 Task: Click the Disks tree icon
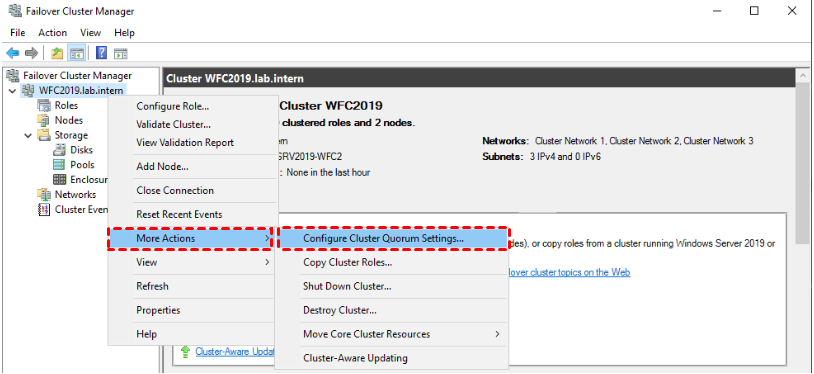[59, 150]
